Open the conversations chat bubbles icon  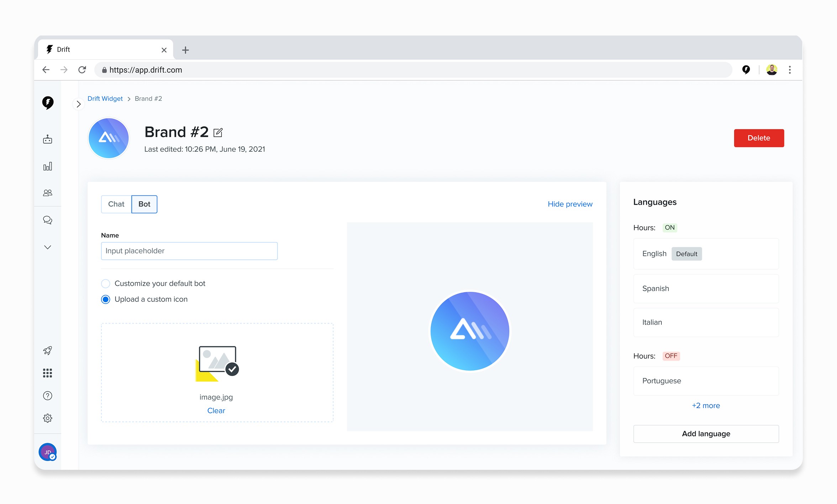(x=47, y=220)
